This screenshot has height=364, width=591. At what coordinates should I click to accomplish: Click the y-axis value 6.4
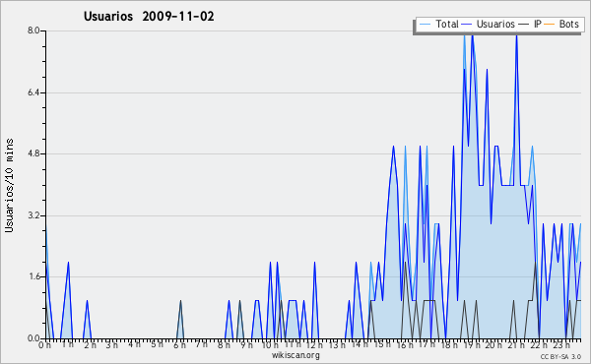(33, 92)
